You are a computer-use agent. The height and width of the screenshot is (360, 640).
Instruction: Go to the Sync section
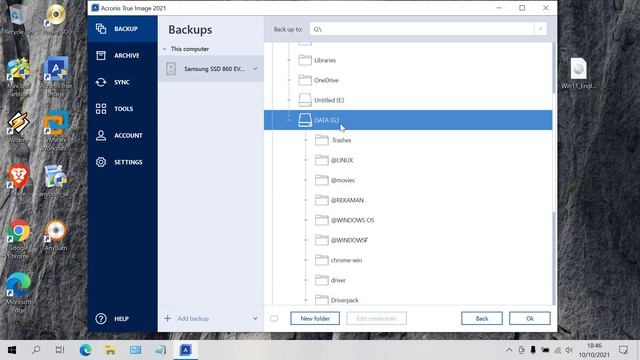coord(122,82)
